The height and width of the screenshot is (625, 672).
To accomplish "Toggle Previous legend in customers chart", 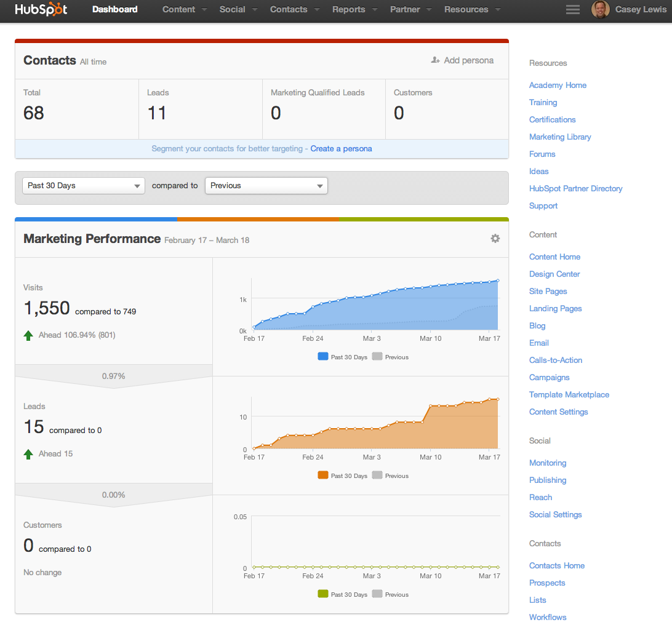I will pos(390,594).
